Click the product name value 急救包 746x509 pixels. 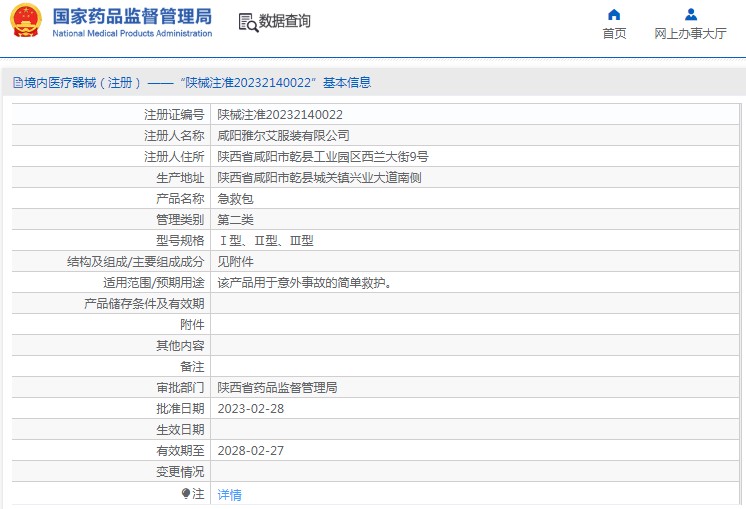pyautogui.click(x=236, y=199)
